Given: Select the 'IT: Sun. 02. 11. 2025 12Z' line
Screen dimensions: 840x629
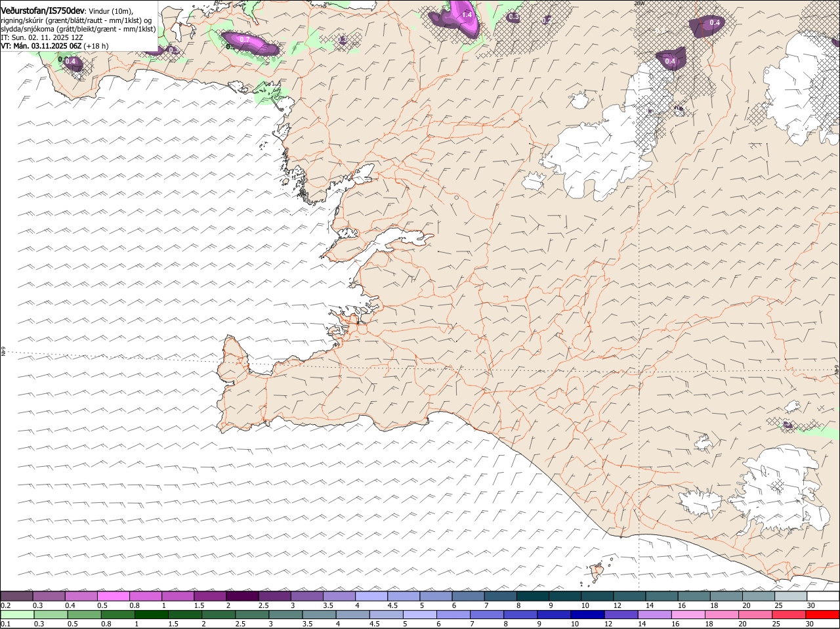Looking at the screenshot, I should (42, 37).
